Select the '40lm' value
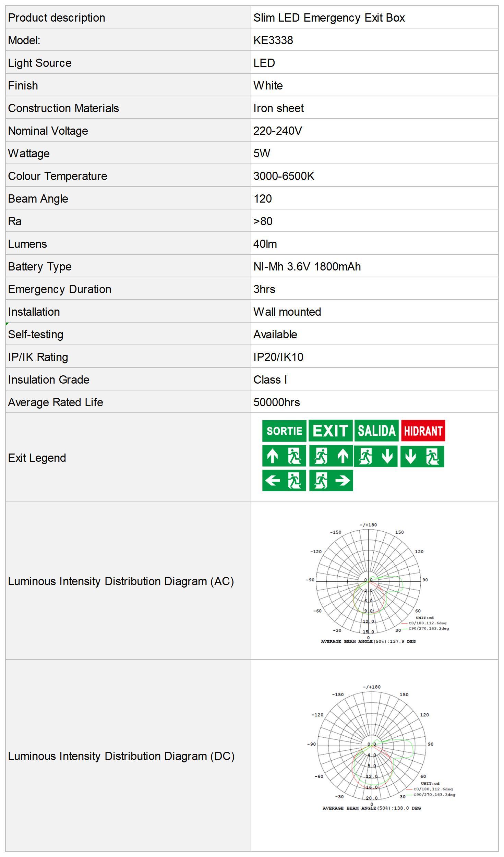 [265, 244]
